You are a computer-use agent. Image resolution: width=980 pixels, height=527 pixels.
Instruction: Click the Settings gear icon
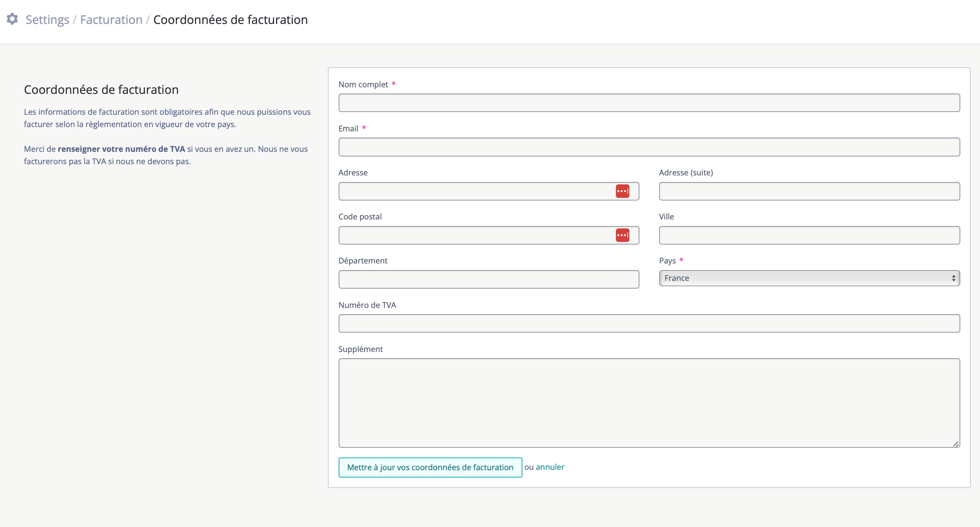click(12, 19)
